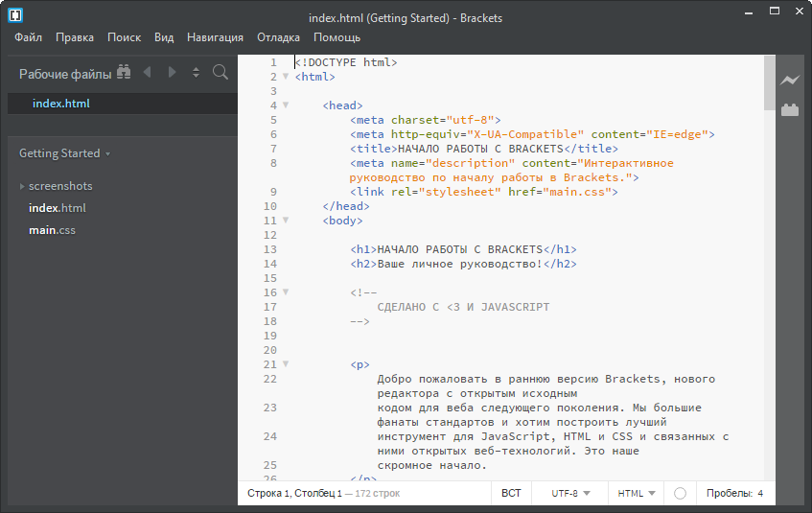The height and width of the screenshot is (513, 812).
Task: Open main.css in the project tree
Action: (53, 230)
